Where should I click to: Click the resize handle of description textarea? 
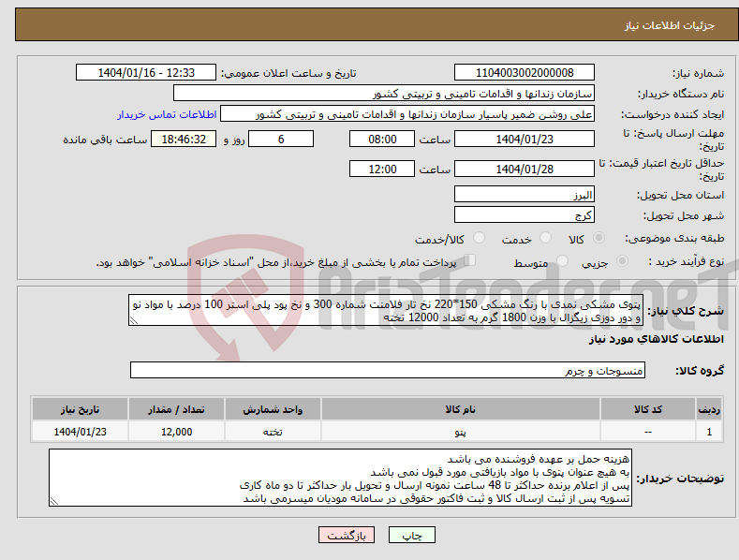point(134,320)
